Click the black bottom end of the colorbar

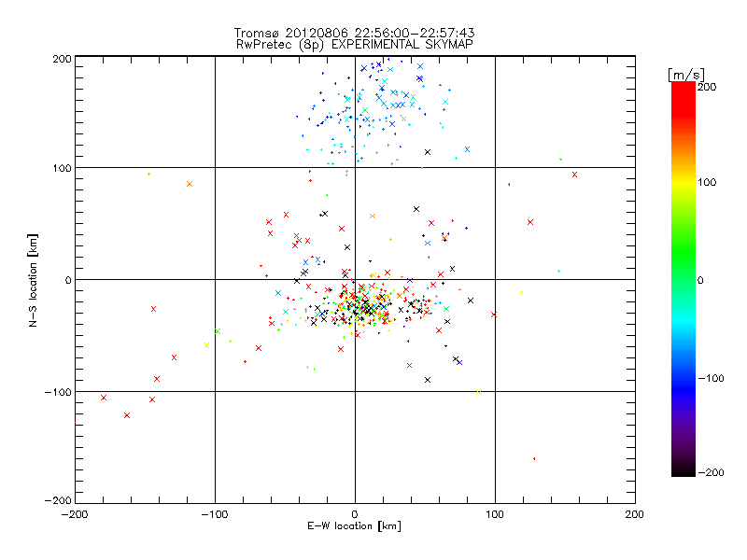pyautogui.click(x=684, y=470)
